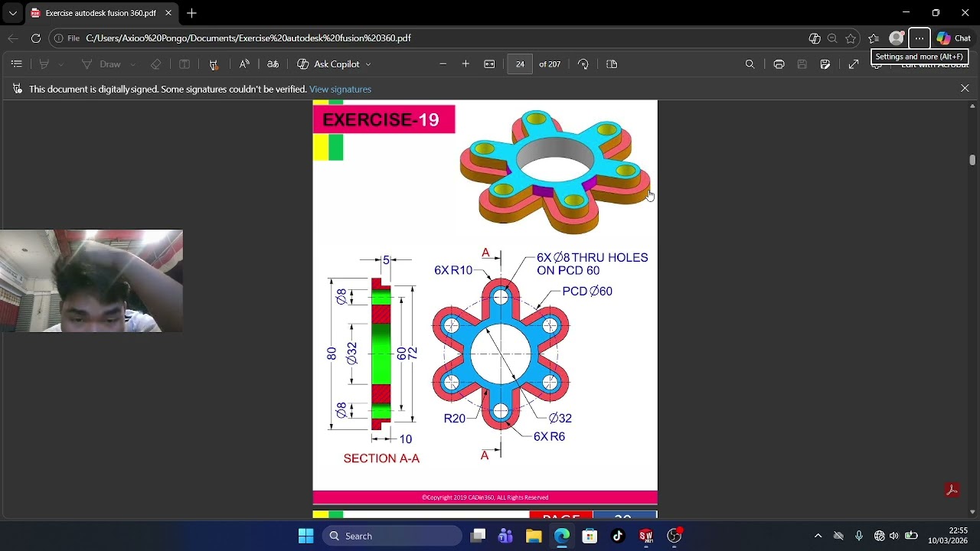
Task: Select the Highlight tool in PDF toolbar
Action: [44, 64]
